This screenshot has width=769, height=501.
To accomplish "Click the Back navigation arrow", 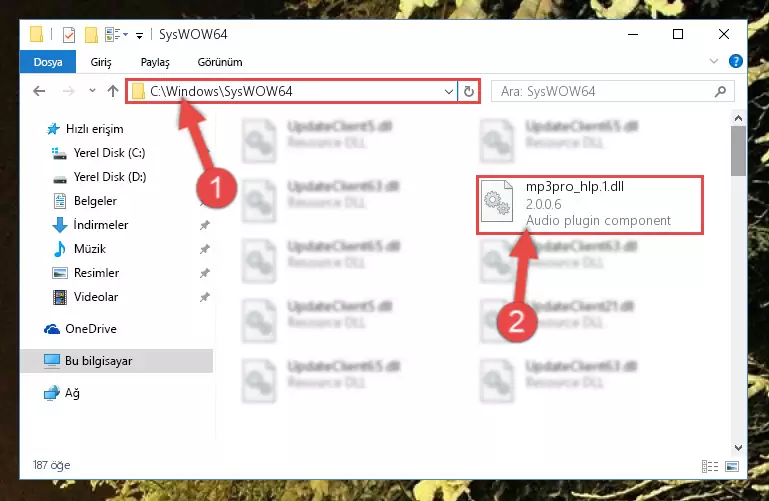I will [39, 91].
